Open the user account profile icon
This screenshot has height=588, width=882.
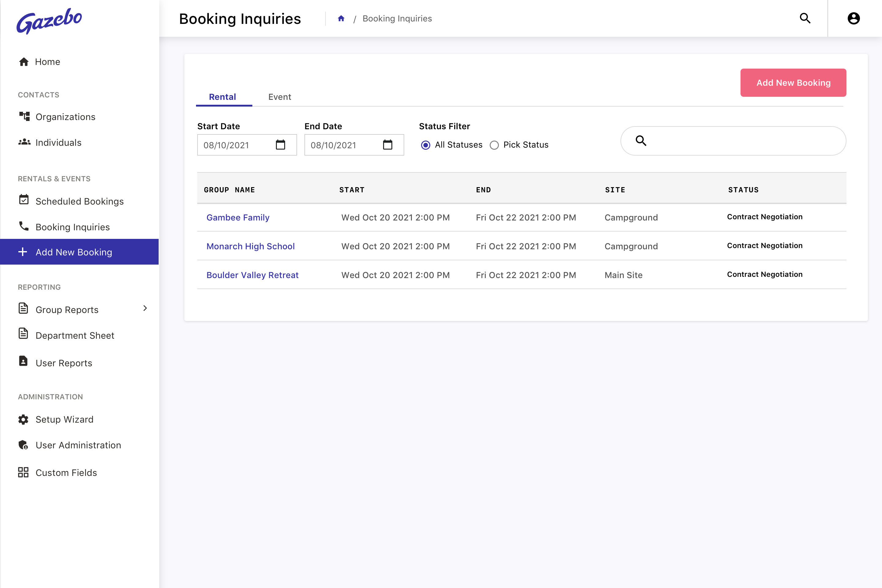pyautogui.click(x=854, y=18)
